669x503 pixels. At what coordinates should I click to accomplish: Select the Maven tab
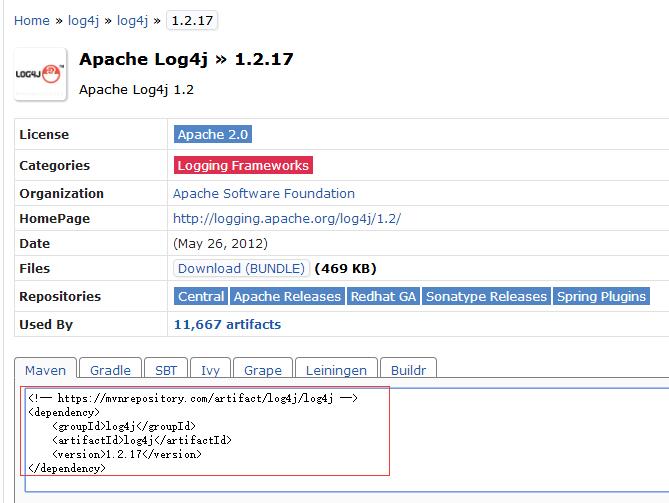click(x=45, y=369)
